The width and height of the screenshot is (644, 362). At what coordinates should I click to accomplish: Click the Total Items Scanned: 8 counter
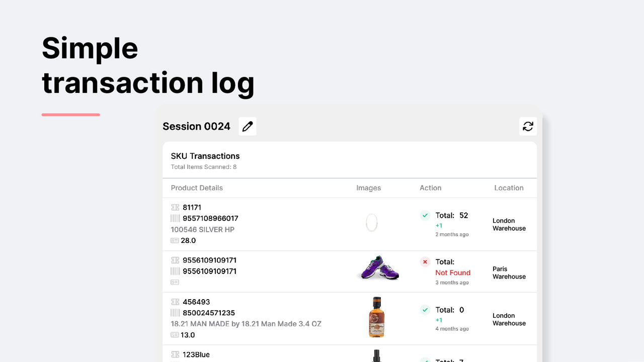(x=203, y=166)
